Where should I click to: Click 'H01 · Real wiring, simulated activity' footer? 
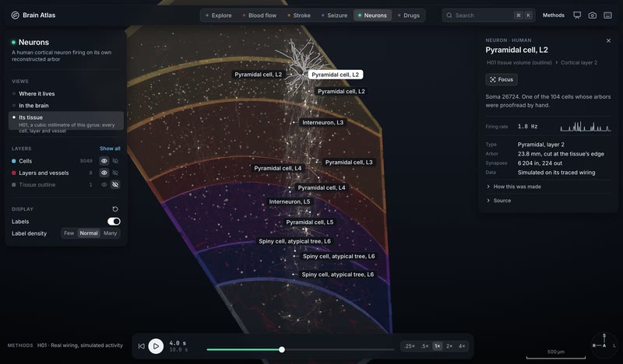(80, 345)
